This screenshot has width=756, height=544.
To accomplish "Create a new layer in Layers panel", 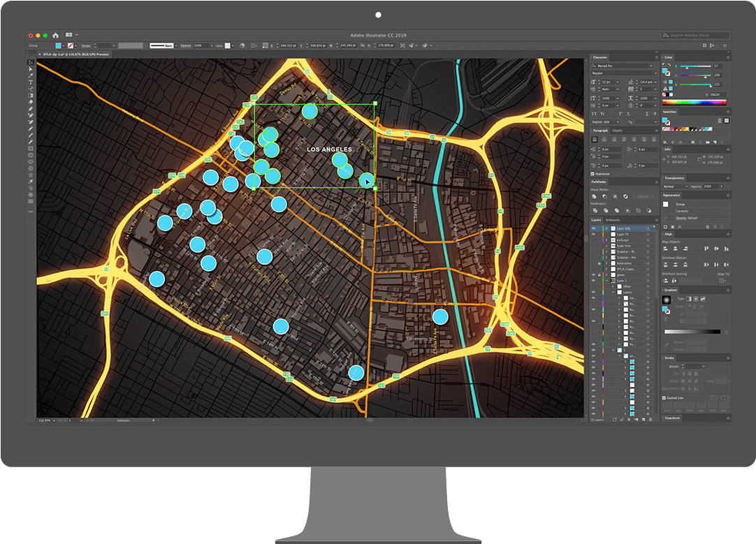I will (x=644, y=420).
